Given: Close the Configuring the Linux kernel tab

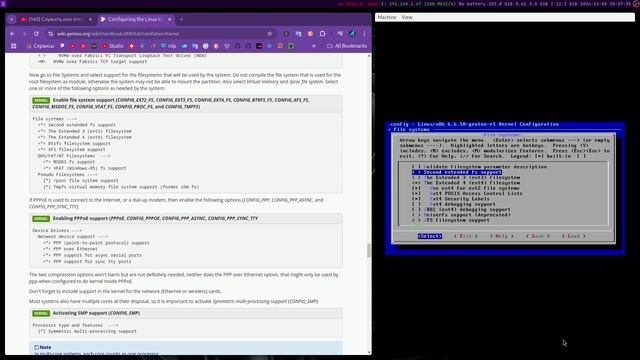Looking at the screenshot, I should click(170, 19).
